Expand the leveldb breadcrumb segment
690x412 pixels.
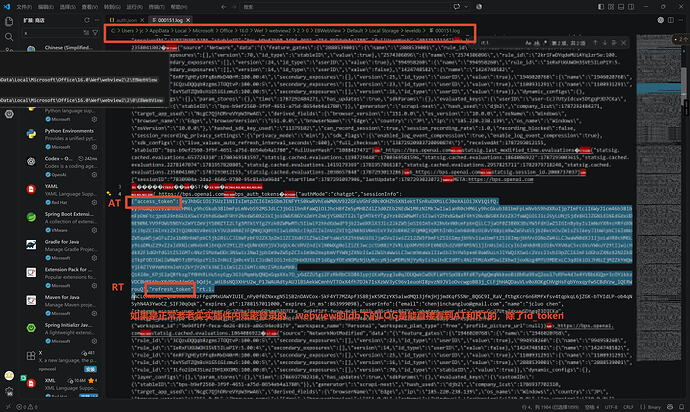413,31
